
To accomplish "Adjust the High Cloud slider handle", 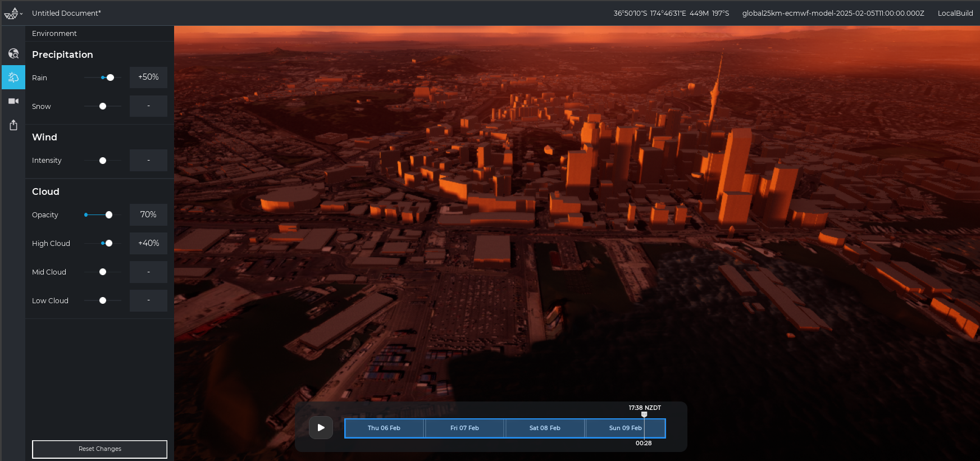I will (x=109, y=243).
